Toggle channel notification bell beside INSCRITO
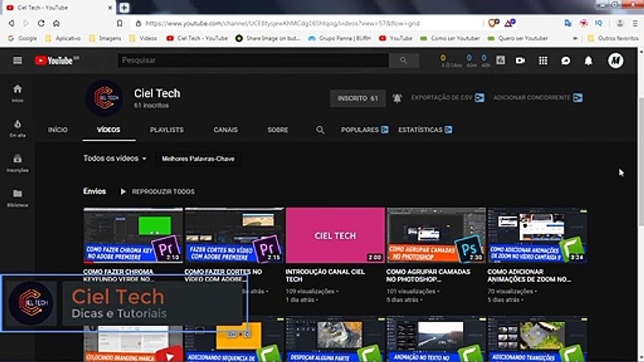 coord(397,98)
